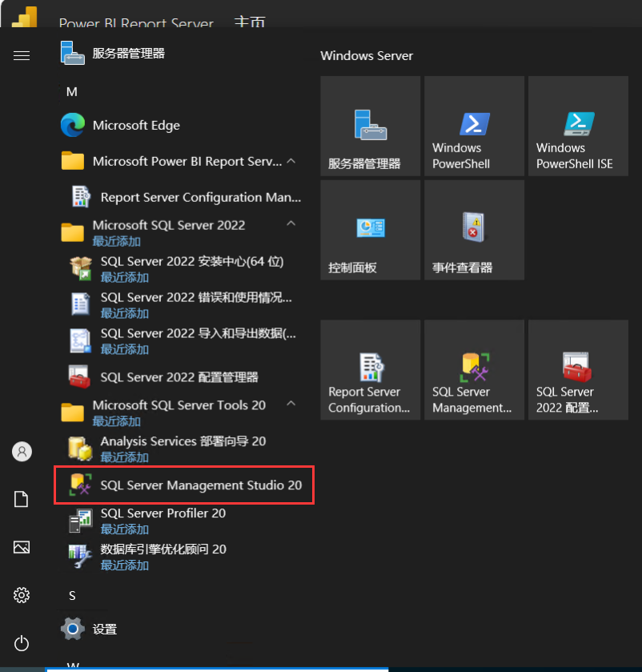The image size is (642, 672).
Task: Open the hamburger menu icon
Action: (x=22, y=56)
